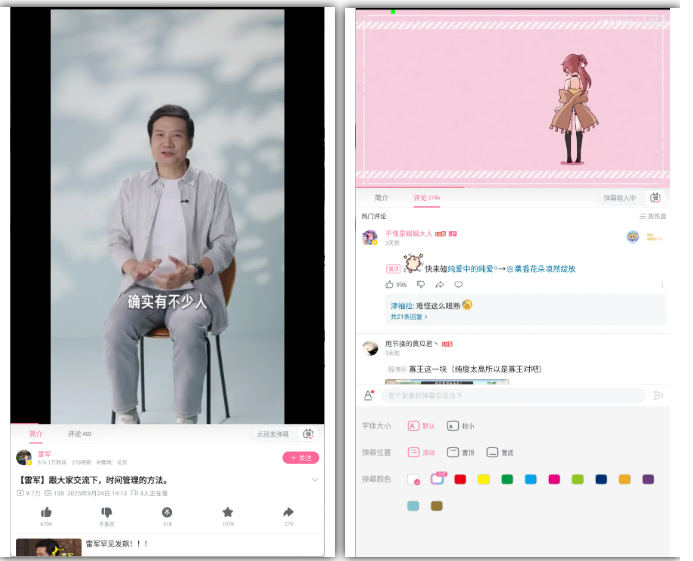Switch to 简介 tab in the right panel
This screenshot has height=561, width=693.
[x=381, y=198]
